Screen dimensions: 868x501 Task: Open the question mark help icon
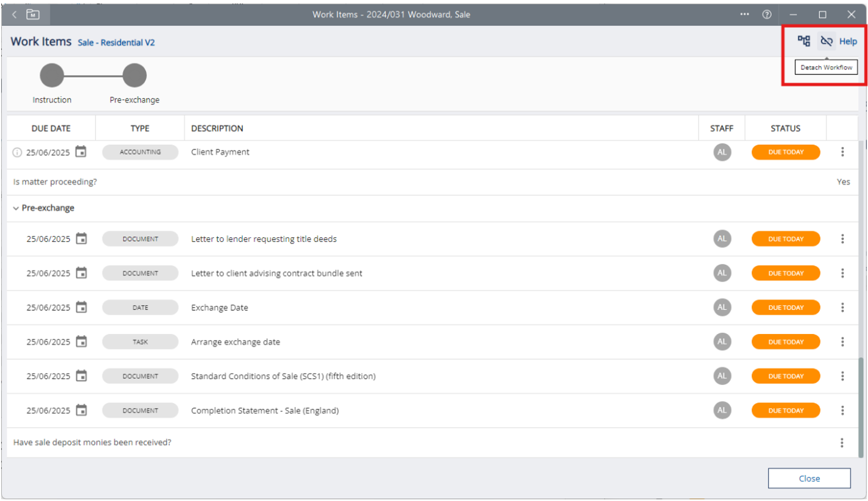(x=767, y=14)
